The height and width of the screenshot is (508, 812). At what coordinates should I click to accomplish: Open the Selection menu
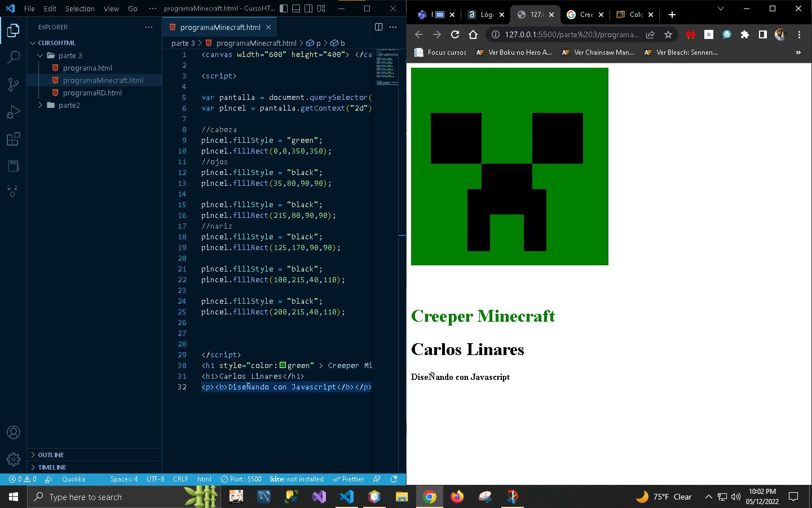(x=80, y=8)
